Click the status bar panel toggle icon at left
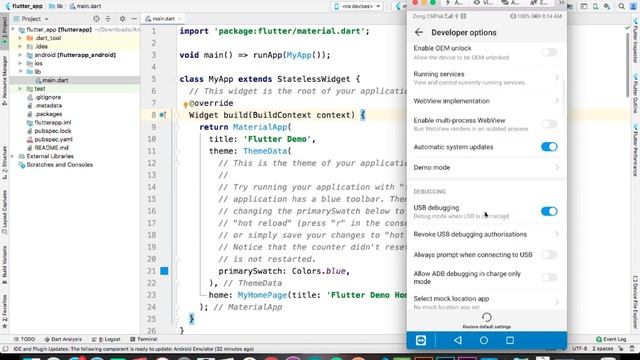 (x=5, y=349)
